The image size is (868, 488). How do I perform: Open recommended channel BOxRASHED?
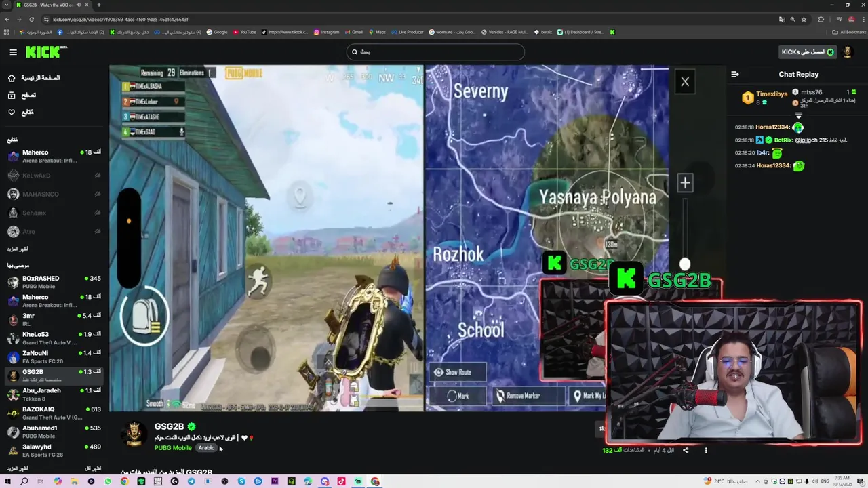tap(54, 283)
